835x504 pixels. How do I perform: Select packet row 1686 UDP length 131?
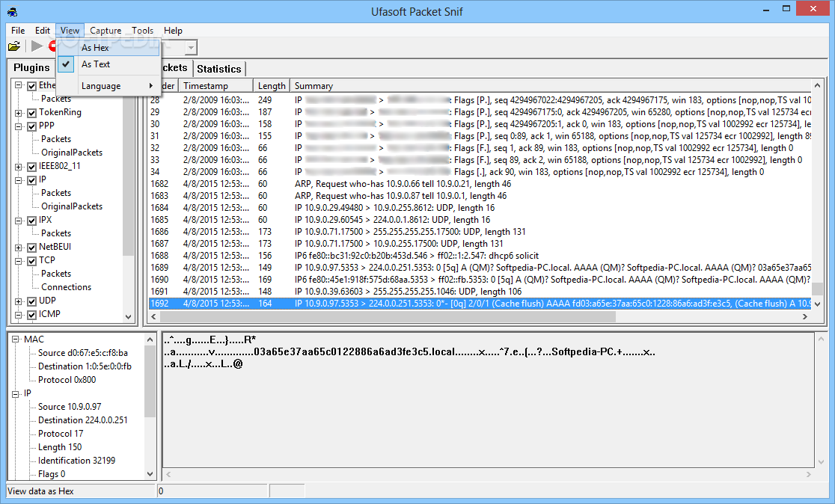[x=480, y=232]
